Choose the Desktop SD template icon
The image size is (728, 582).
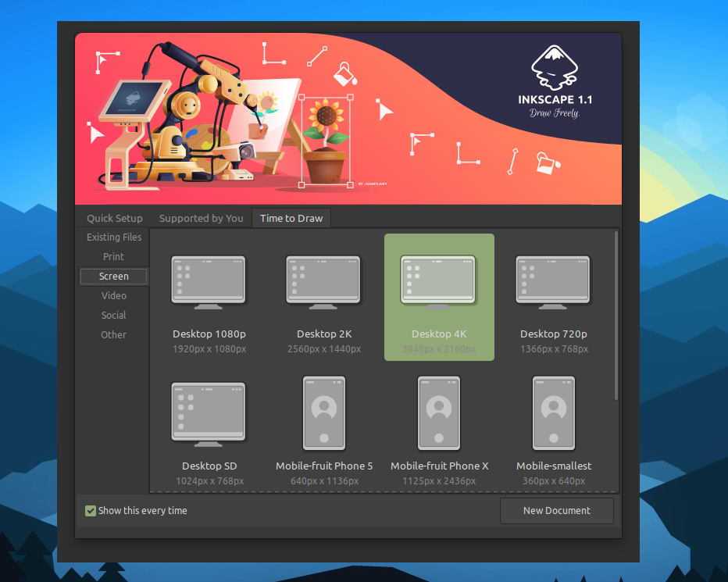[x=209, y=413]
